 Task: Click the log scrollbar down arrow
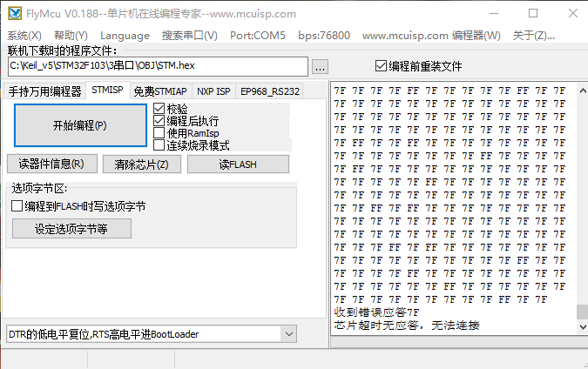(583, 326)
